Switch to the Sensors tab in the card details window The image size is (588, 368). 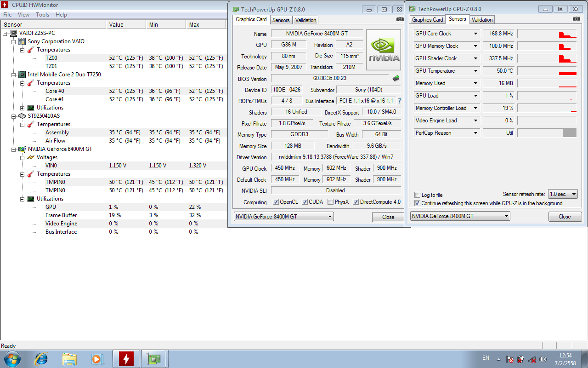coord(281,20)
